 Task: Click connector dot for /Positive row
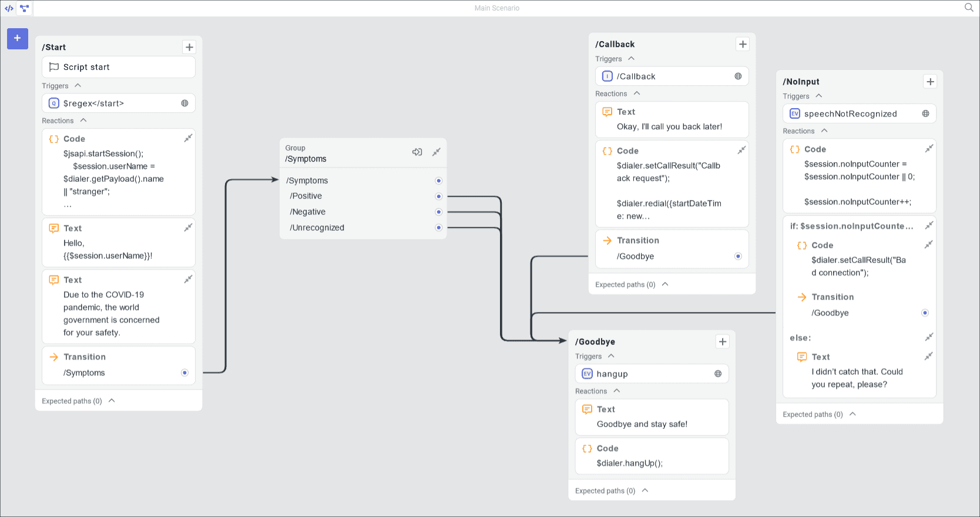pos(438,196)
